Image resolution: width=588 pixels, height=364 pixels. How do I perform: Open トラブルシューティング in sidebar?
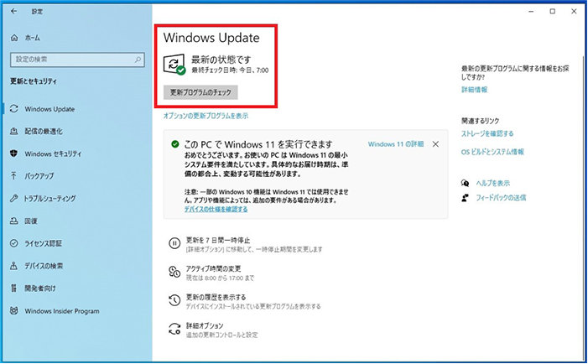[50, 198]
